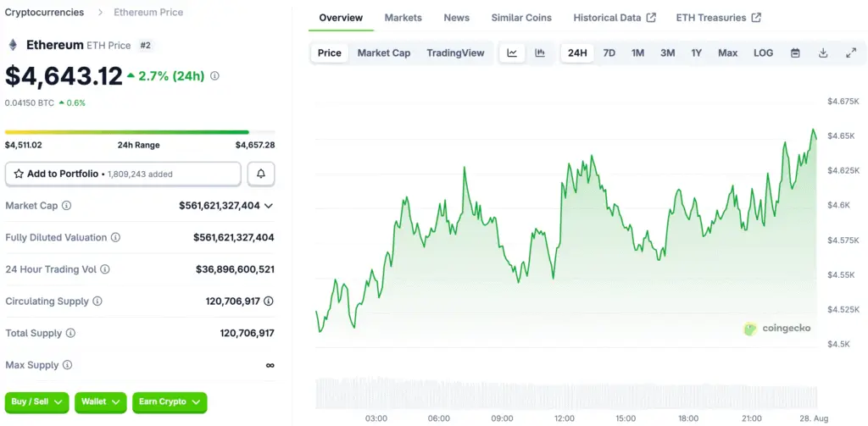Open the Historical Data tab
Viewport: 868px width, 426px height.
(x=615, y=18)
